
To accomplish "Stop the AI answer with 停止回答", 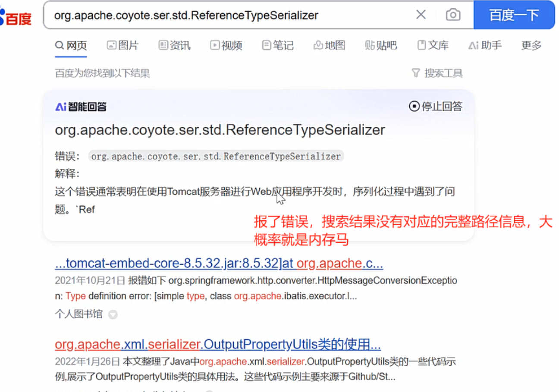I will tap(435, 106).
